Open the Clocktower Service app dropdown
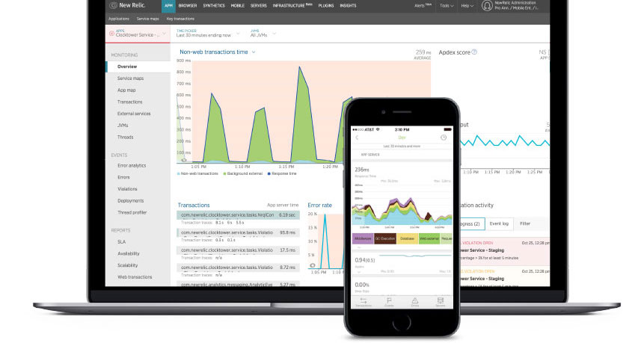644x343 pixels. click(138, 34)
